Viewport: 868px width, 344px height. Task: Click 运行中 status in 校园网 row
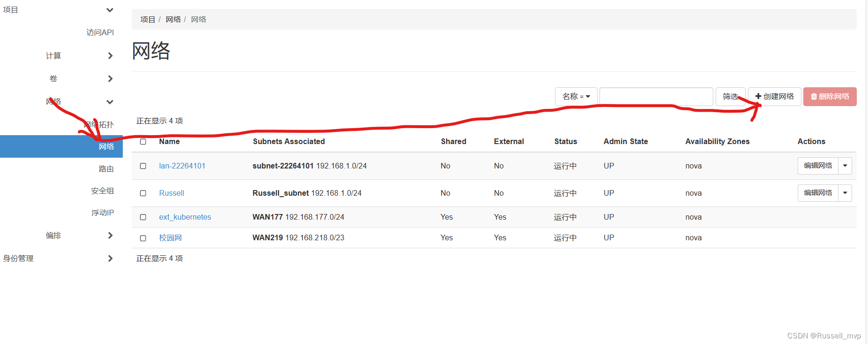click(565, 237)
